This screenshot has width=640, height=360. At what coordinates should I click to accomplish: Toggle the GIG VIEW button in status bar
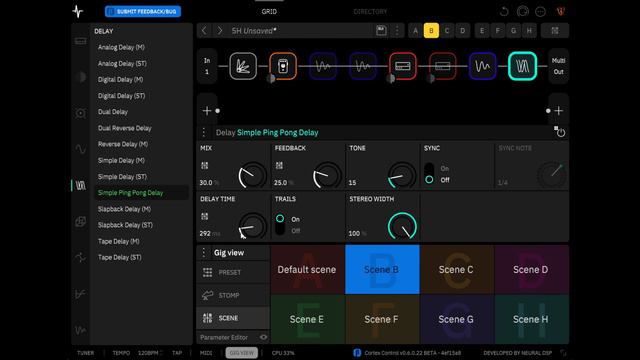(242, 353)
